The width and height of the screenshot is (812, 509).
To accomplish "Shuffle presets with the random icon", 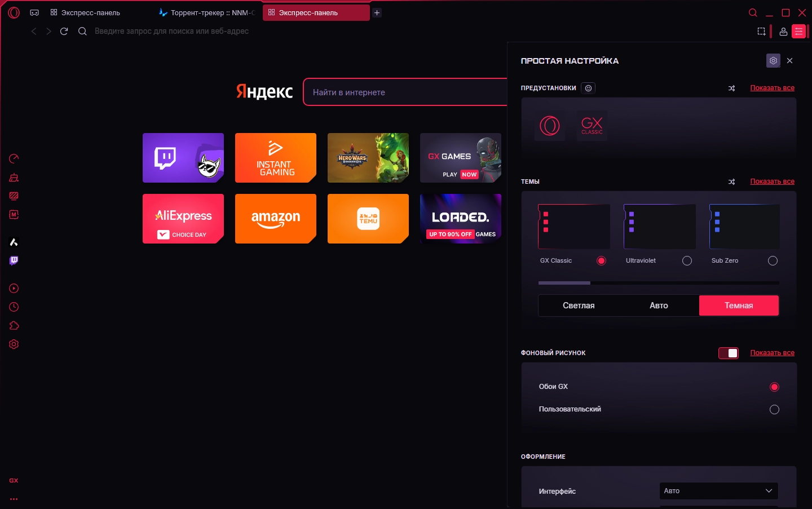I will point(731,88).
